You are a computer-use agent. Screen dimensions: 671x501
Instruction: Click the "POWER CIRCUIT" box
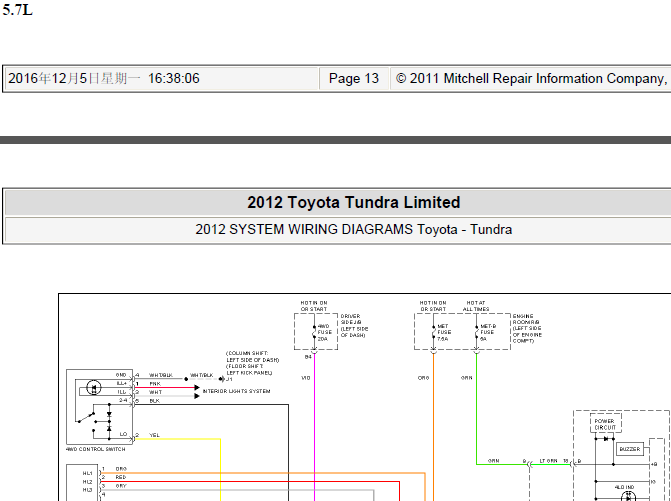(x=605, y=424)
